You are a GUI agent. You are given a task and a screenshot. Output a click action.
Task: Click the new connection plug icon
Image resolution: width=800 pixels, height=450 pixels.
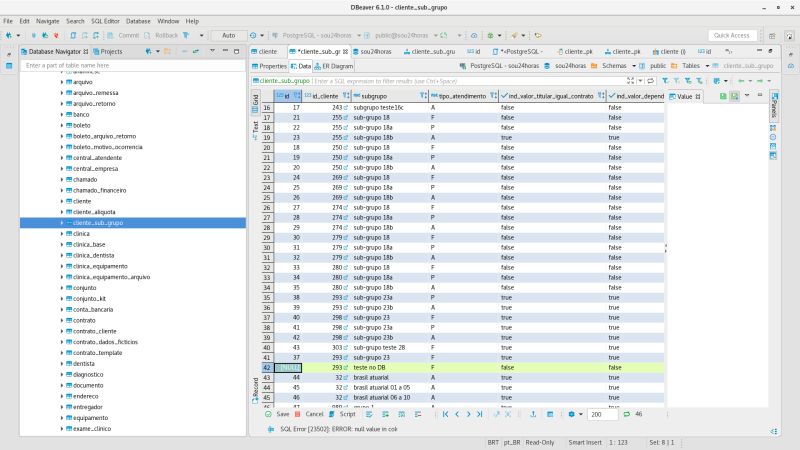[x=9, y=35]
